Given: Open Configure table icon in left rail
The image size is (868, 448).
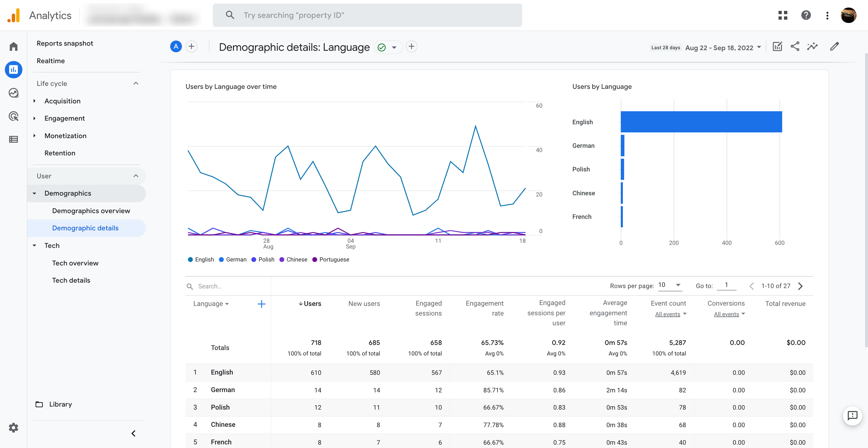Looking at the screenshot, I should coord(14,139).
